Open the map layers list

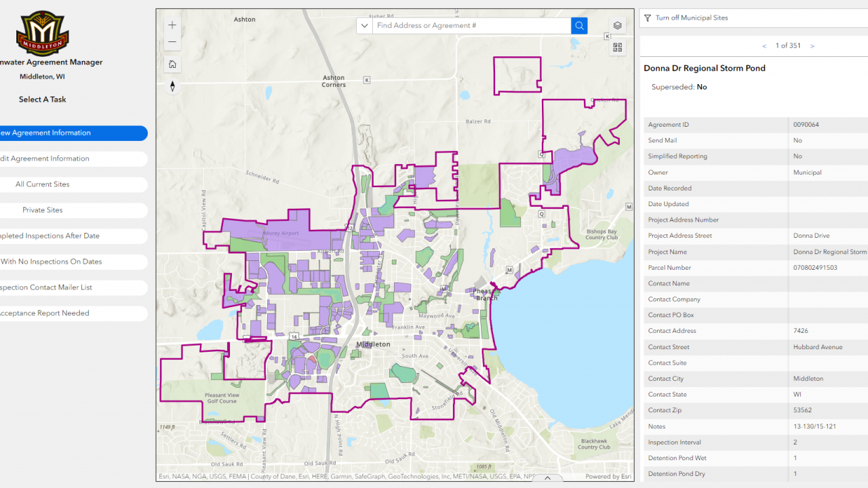point(617,26)
